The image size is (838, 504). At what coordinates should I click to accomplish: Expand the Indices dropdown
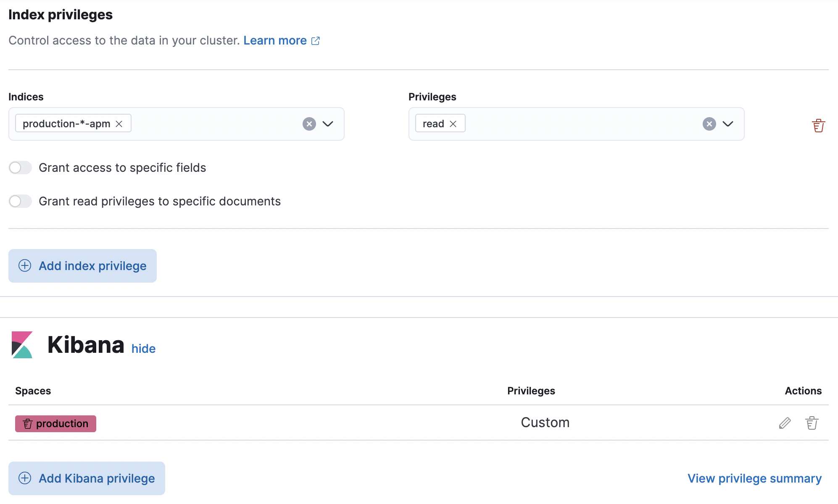coord(328,123)
